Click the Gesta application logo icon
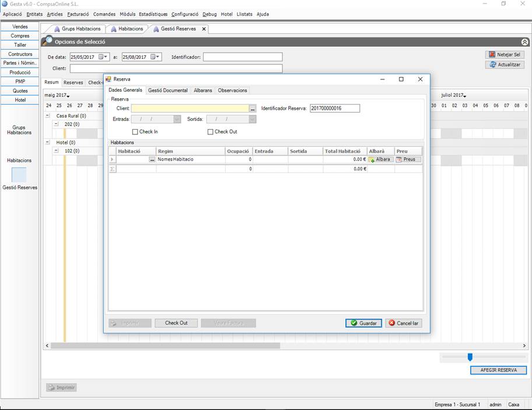 [x=5, y=4]
